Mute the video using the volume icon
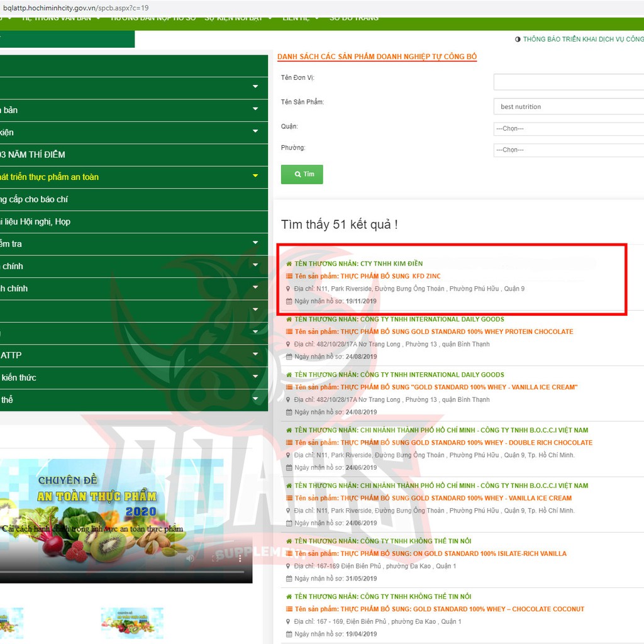 tap(190, 558)
